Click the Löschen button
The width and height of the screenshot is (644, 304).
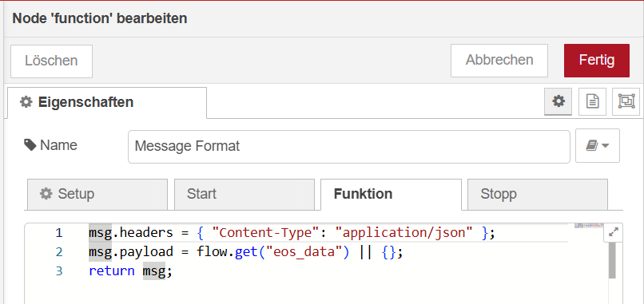pos(51,61)
